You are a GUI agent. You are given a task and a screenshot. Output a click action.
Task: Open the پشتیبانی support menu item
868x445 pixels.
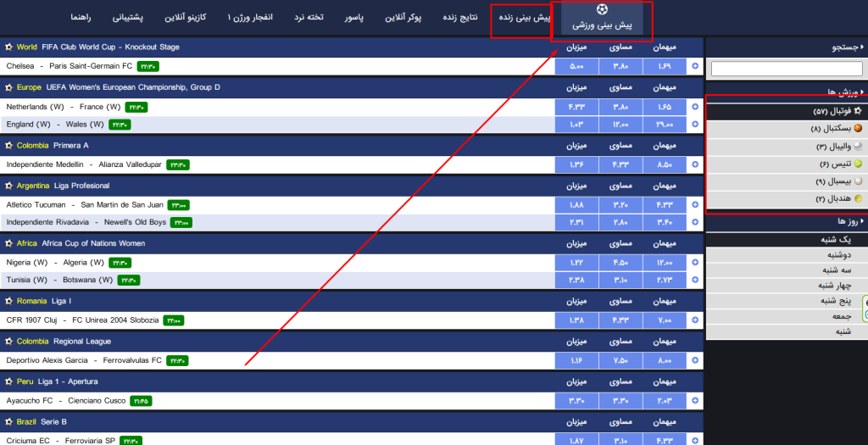coord(127,18)
